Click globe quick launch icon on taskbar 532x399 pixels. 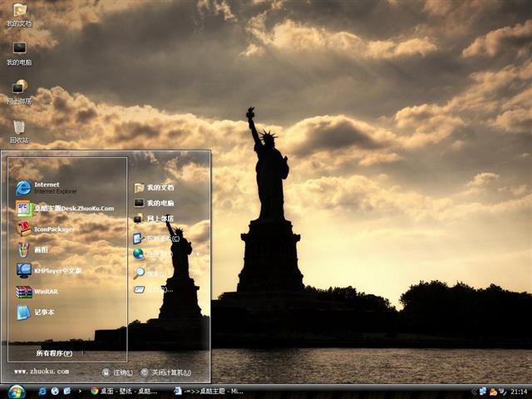coord(55,392)
